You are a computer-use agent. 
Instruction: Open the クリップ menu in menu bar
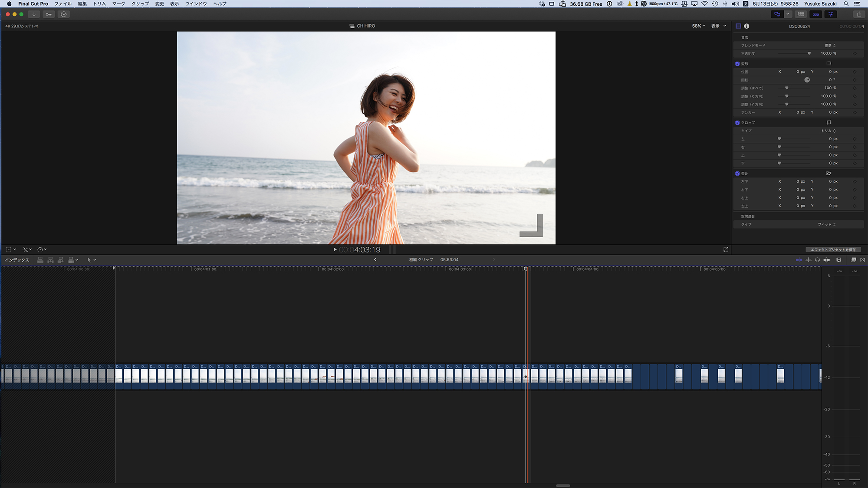139,3
